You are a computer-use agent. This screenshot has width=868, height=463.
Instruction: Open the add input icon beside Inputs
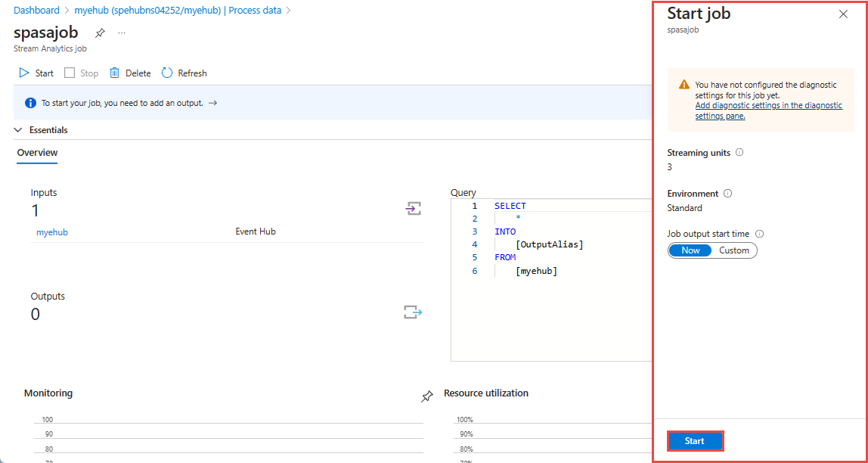(413, 209)
